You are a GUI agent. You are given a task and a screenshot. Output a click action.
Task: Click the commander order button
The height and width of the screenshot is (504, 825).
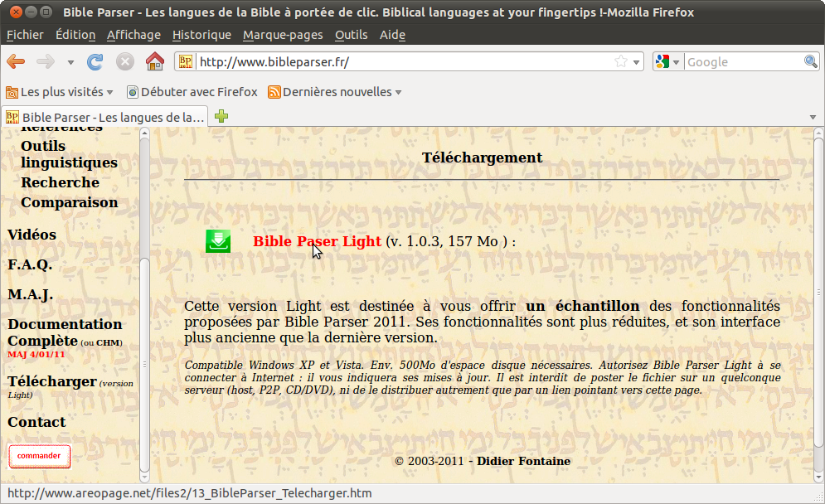[x=39, y=456]
